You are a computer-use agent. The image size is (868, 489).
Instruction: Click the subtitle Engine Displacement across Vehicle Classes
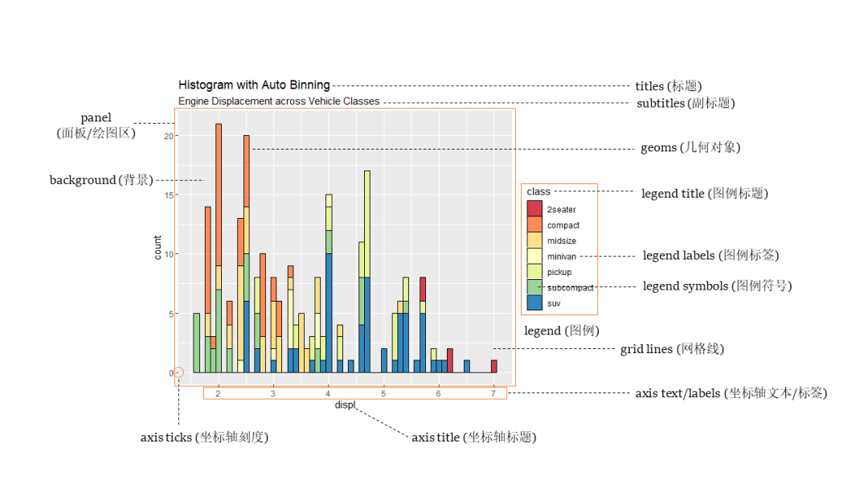point(279,101)
